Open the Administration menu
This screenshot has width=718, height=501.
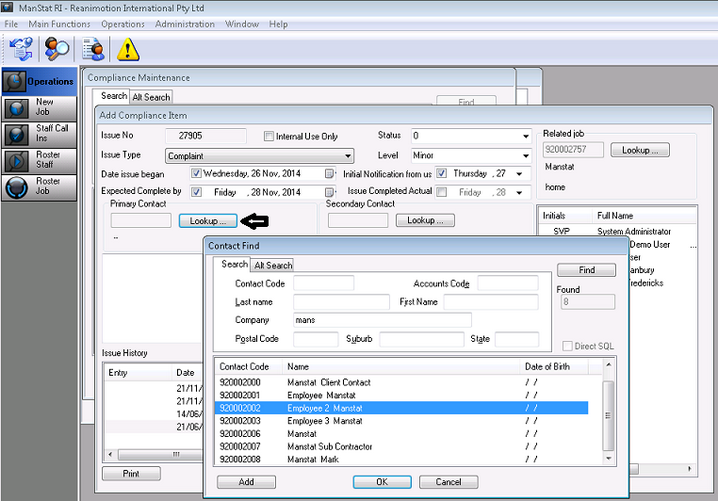coord(184,23)
